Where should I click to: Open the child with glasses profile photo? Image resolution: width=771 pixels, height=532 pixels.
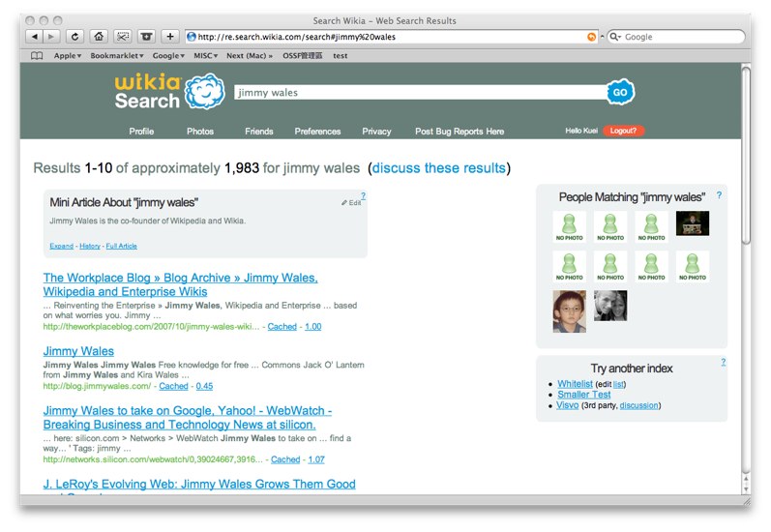coord(570,311)
